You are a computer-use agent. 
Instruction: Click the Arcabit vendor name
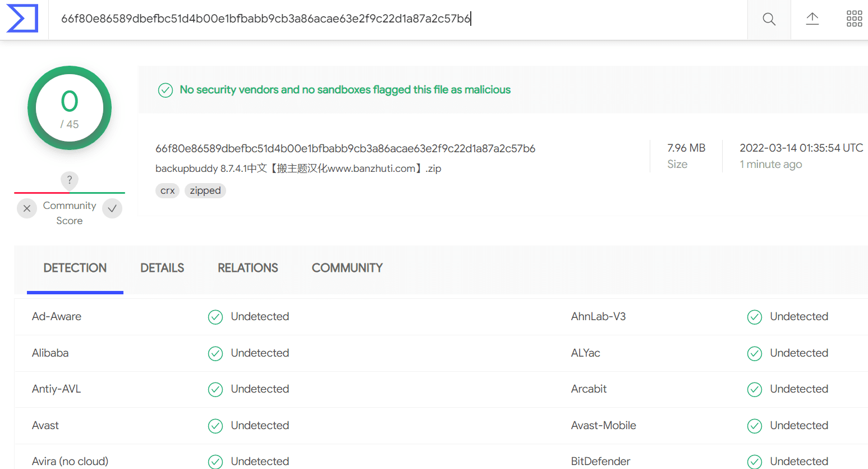tap(589, 389)
